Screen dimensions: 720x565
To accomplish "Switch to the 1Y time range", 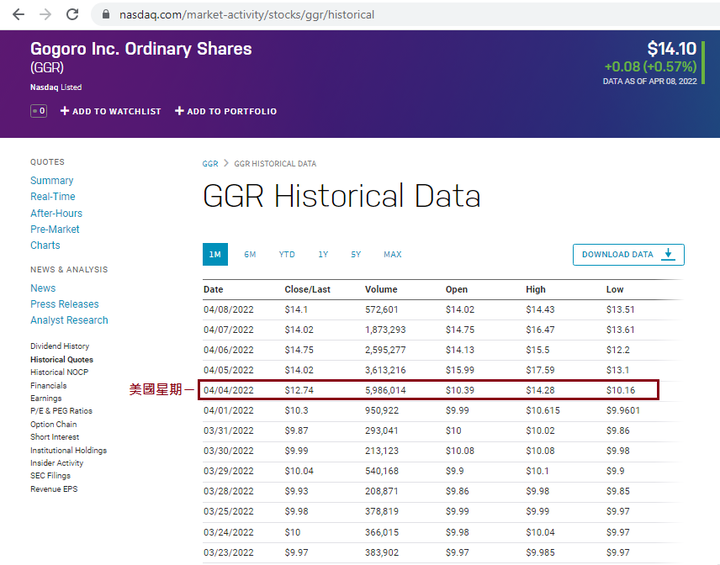I will (x=323, y=254).
